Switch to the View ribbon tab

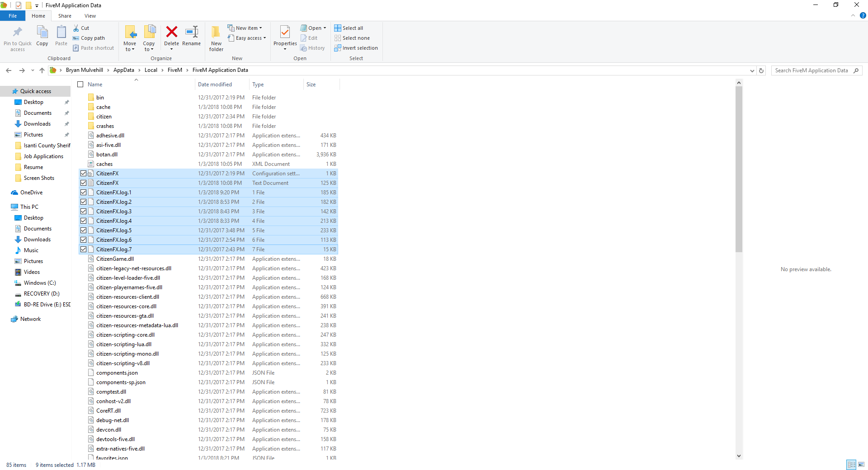click(90, 16)
